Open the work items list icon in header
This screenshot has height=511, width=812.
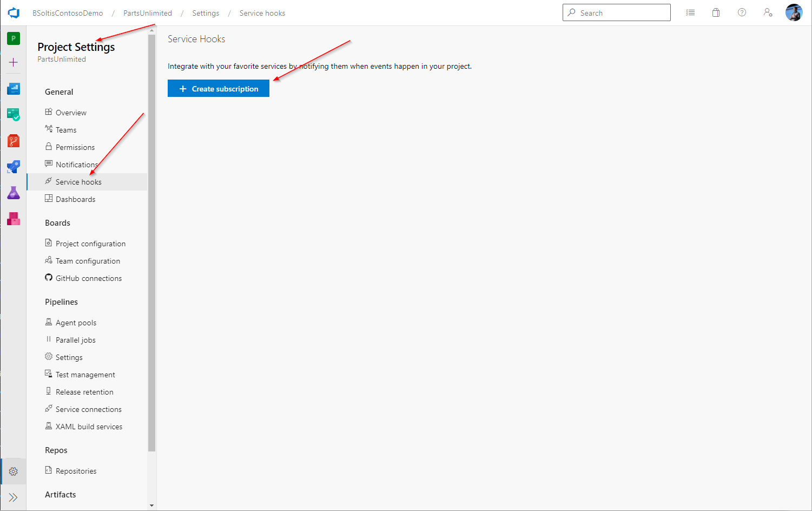point(690,12)
